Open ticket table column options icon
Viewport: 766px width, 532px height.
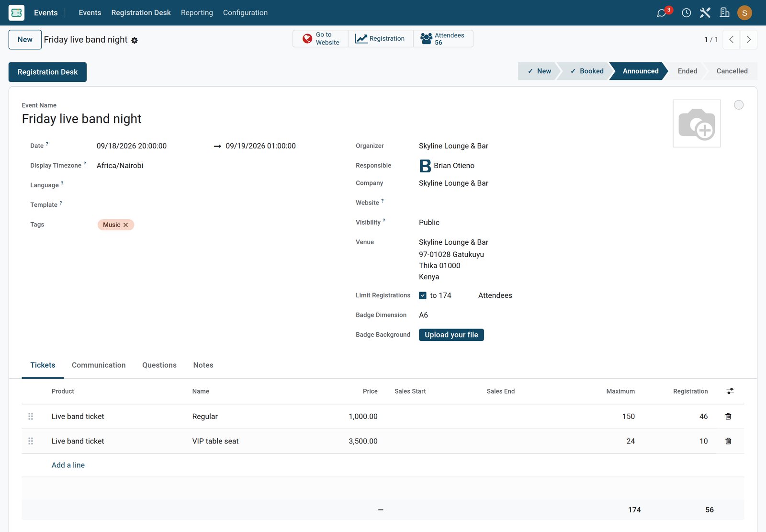click(730, 391)
